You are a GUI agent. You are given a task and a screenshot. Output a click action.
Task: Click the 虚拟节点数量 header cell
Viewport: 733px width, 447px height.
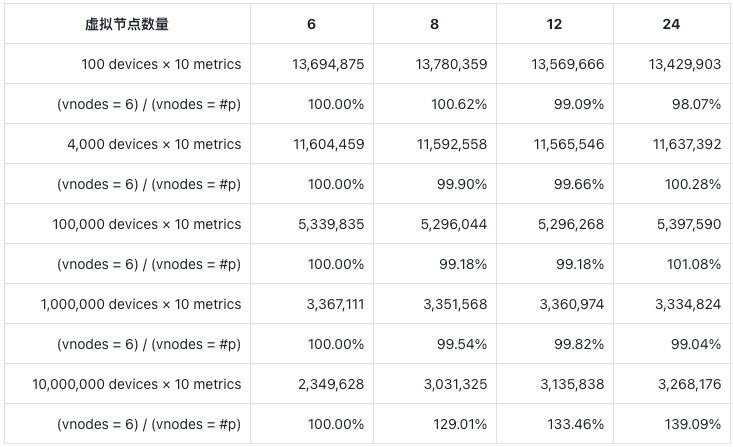coord(127,24)
